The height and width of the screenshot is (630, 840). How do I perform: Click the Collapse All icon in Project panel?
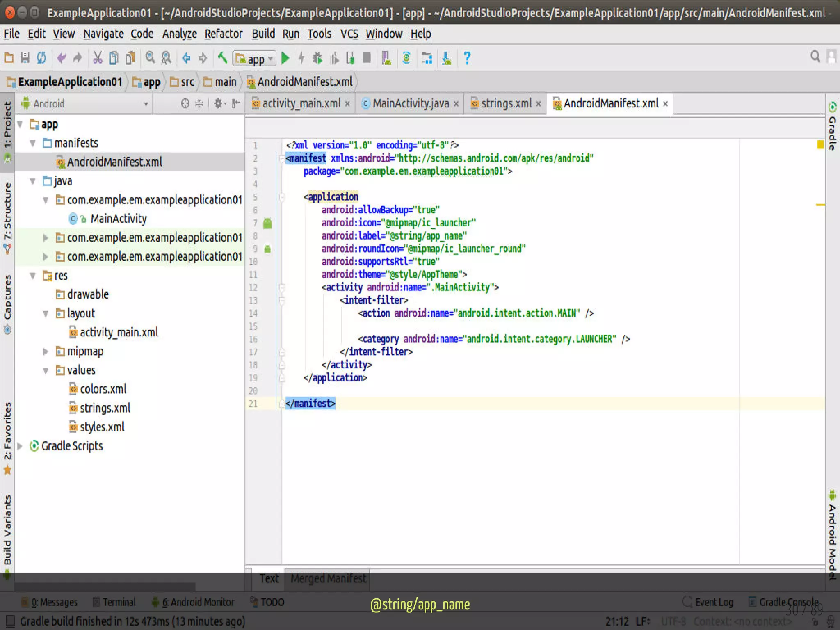click(x=199, y=104)
